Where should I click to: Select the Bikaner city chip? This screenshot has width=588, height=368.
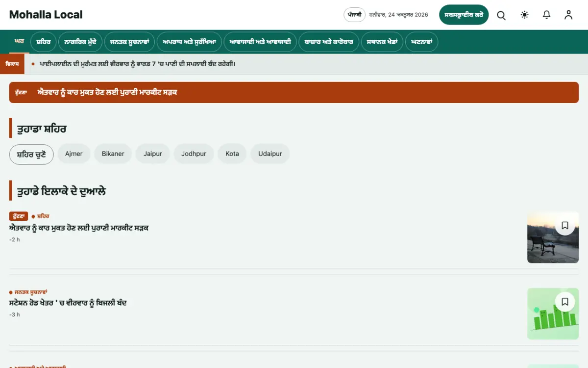pos(113,154)
